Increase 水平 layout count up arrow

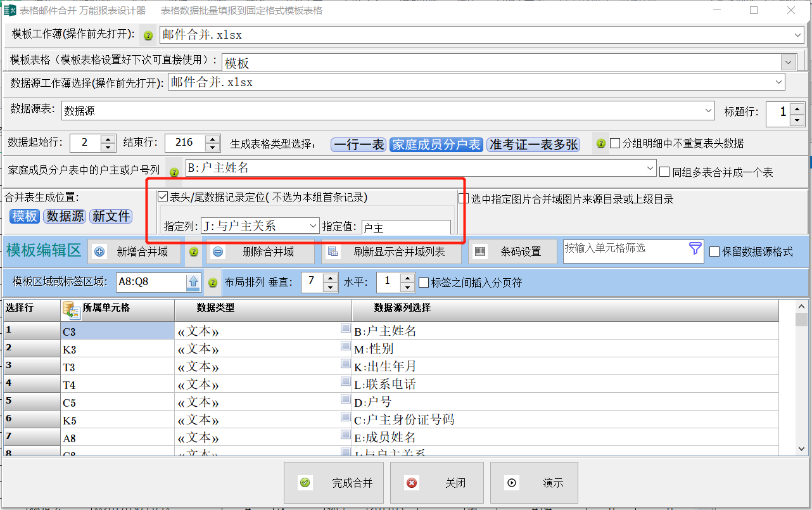pos(407,277)
